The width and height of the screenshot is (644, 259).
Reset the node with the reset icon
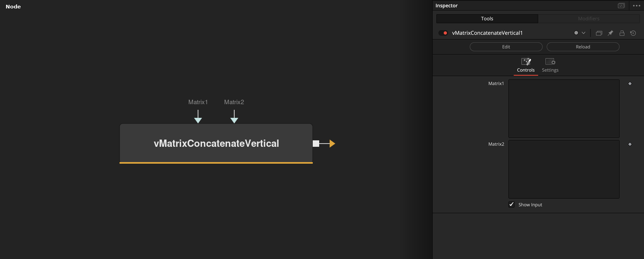633,33
